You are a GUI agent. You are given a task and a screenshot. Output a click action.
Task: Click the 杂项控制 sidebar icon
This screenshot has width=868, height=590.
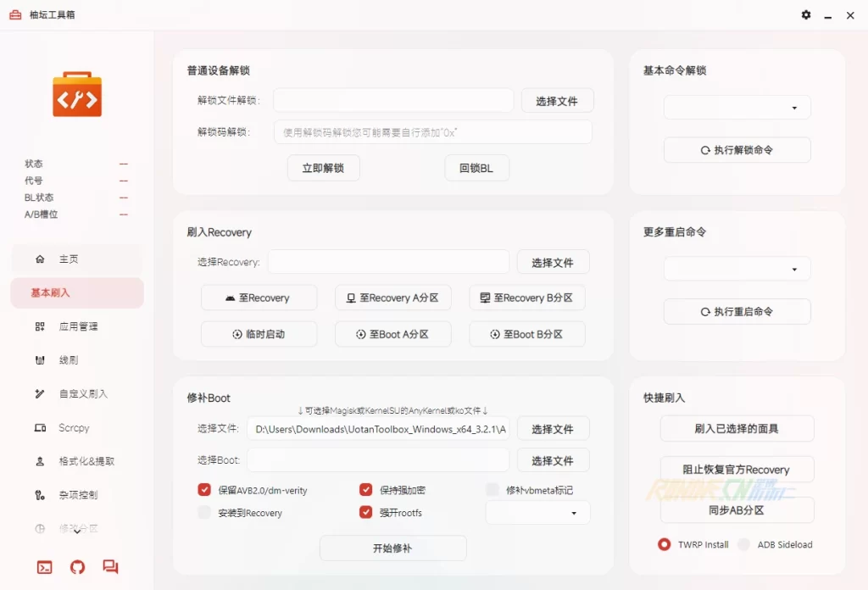click(x=40, y=495)
